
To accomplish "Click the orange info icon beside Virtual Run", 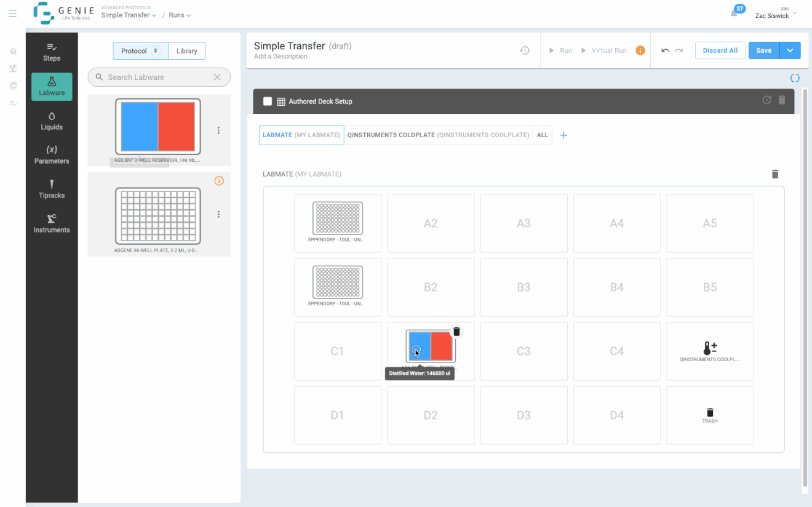I will click(x=640, y=50).
